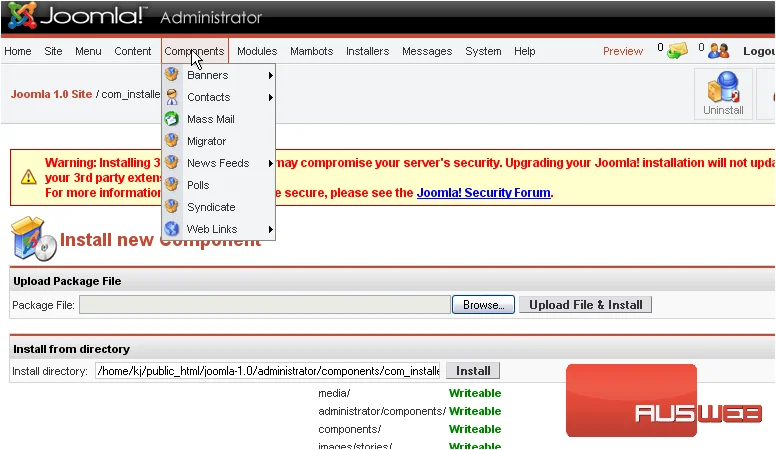776x450 pixels.
Task: Click the Install directory button
Action: click(x=473, y=371)
